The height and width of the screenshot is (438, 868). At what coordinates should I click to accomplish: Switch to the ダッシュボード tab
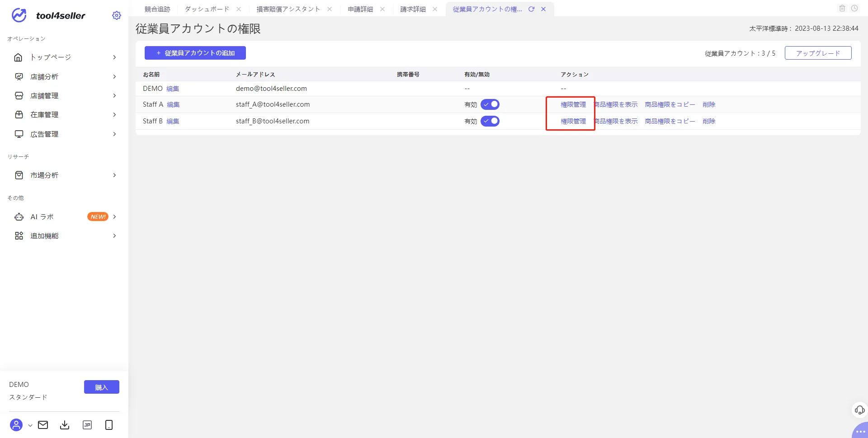point(207,9)
